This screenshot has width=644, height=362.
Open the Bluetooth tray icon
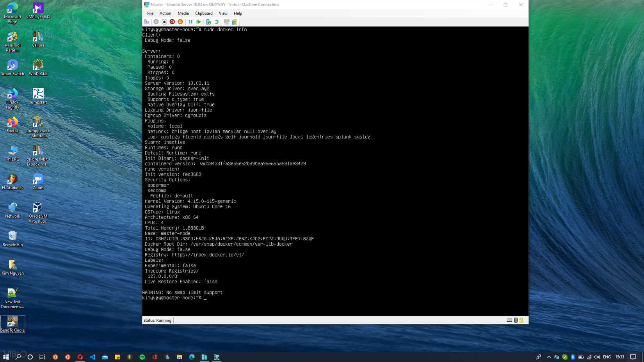click(x=573, y=357)
